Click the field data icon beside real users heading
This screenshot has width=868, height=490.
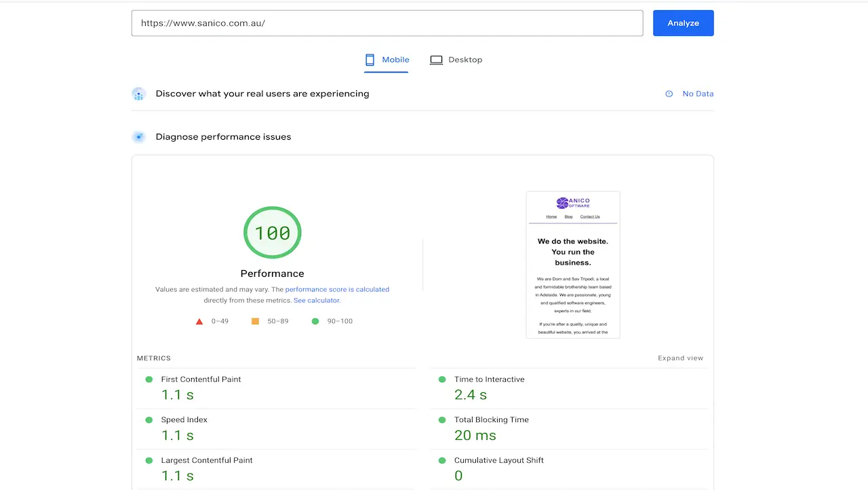[138, 94]
